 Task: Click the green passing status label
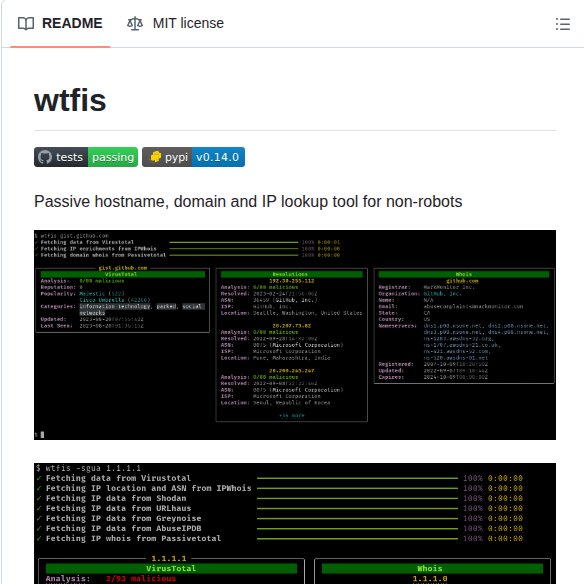coord(113,157)
